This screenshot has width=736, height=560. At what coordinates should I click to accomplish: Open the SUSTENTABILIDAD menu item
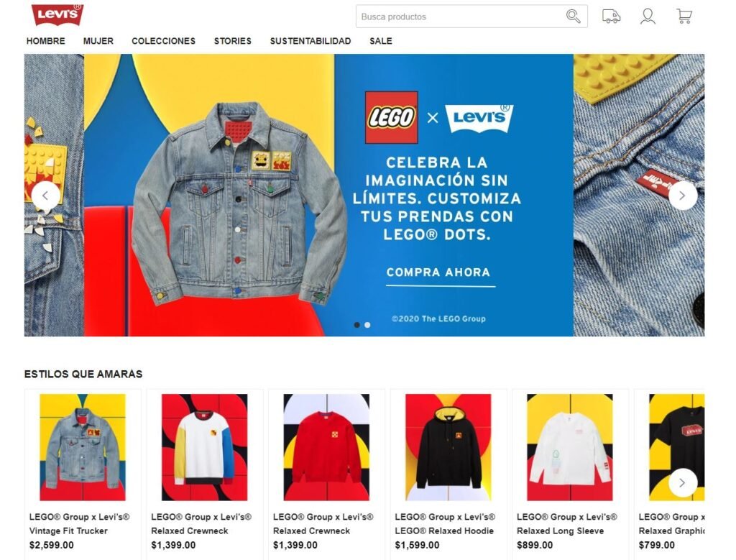click(310, 41)
